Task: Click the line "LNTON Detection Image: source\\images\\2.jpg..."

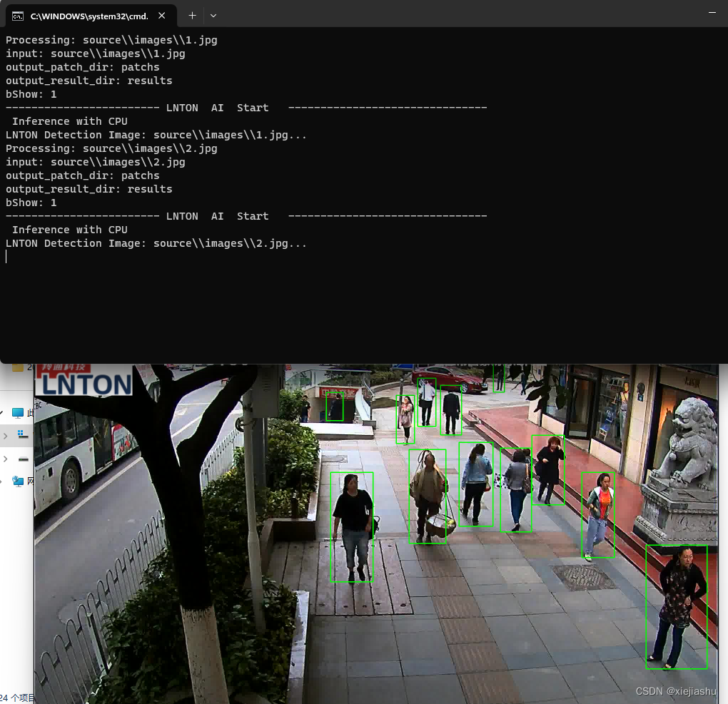Action: pyautogui.click(x=156, y=244)
